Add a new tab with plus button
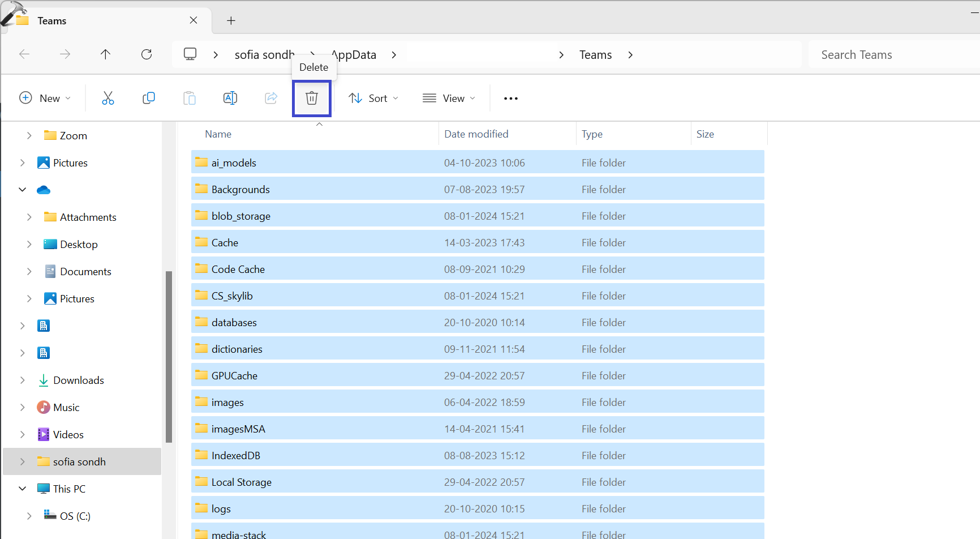The image size is (980, 539). point(231,21)
